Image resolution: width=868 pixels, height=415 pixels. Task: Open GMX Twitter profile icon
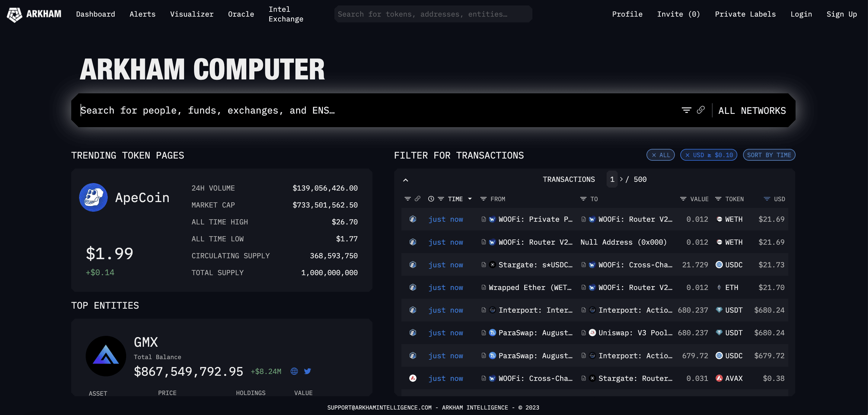click(307, 371)
